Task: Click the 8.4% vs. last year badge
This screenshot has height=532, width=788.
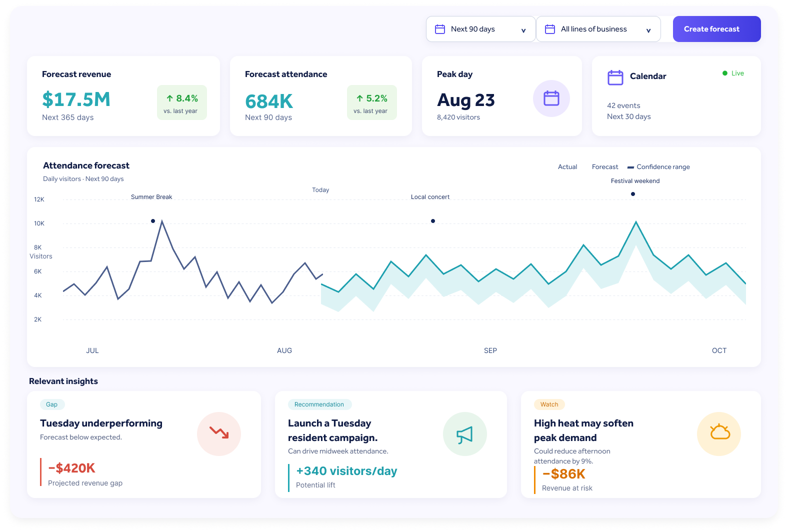Action: 182,102
